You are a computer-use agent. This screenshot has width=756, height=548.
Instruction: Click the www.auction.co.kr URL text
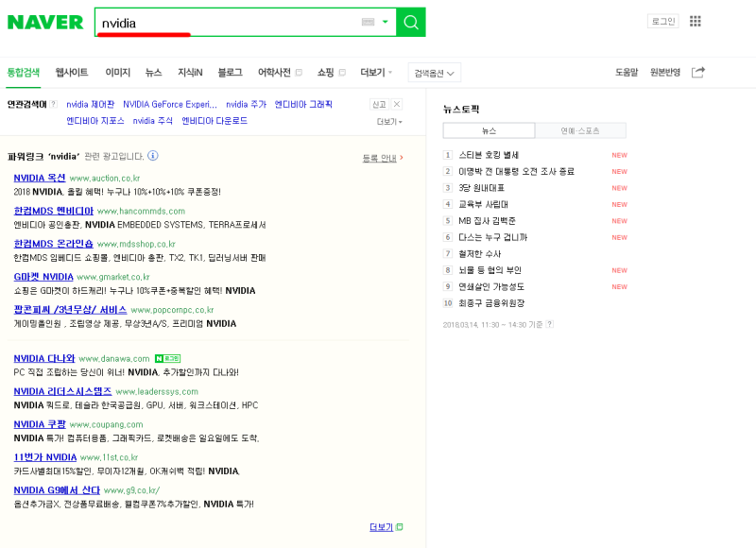[105, 179]
